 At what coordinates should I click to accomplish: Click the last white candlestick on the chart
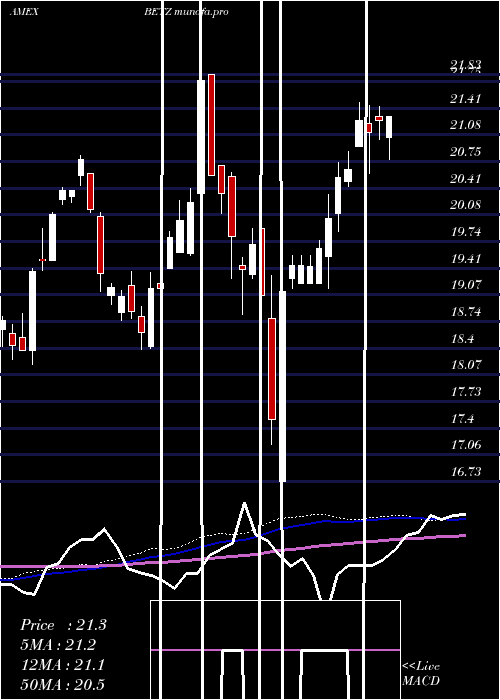click(x=389, y=127)
